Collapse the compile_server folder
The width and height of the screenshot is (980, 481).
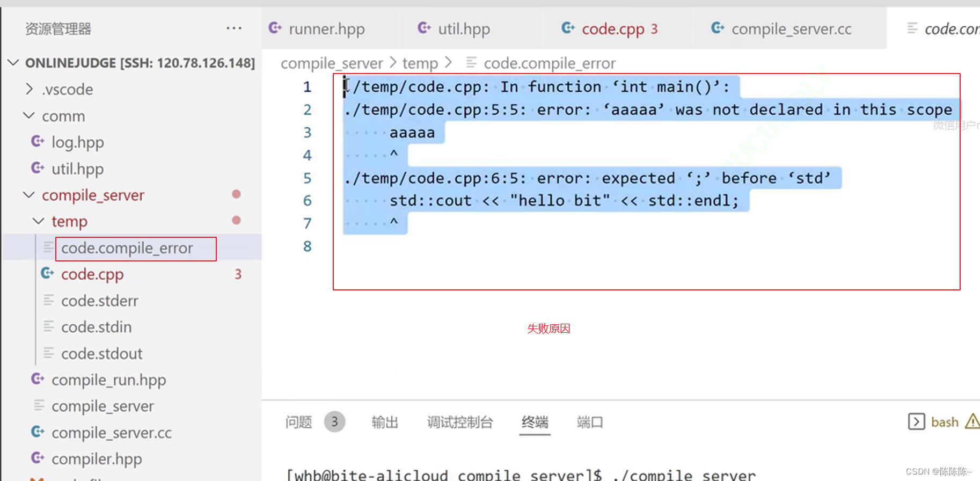(29, 195)
